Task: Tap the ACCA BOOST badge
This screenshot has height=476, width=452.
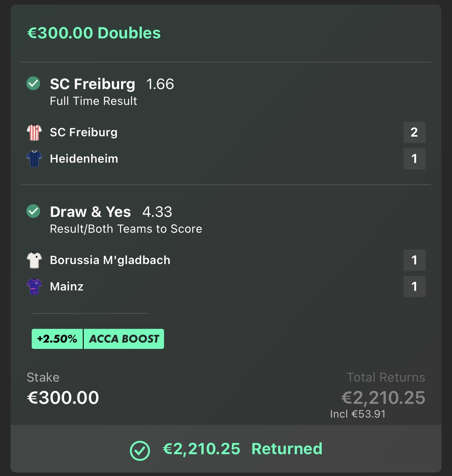Action: coord(124,339)
